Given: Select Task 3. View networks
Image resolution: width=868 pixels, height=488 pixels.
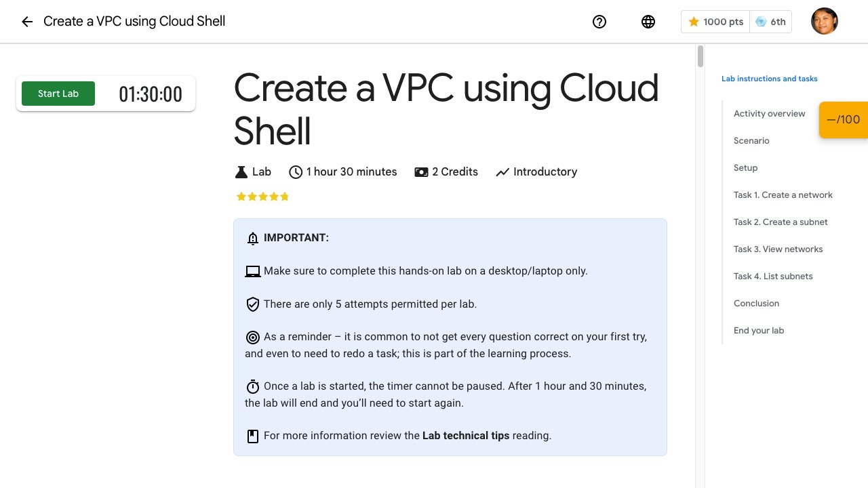Looking at the screenshot, I should pyautogui.click(x=778, y=249).
